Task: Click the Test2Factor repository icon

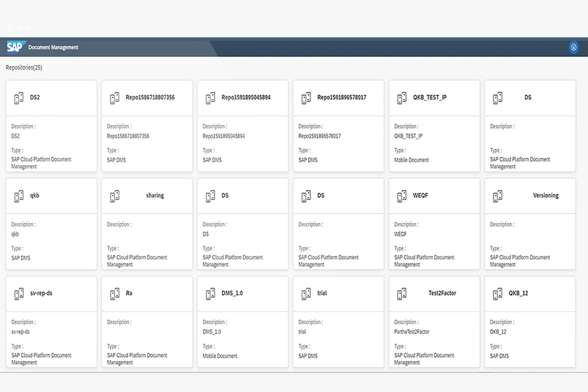Action: 402,294
